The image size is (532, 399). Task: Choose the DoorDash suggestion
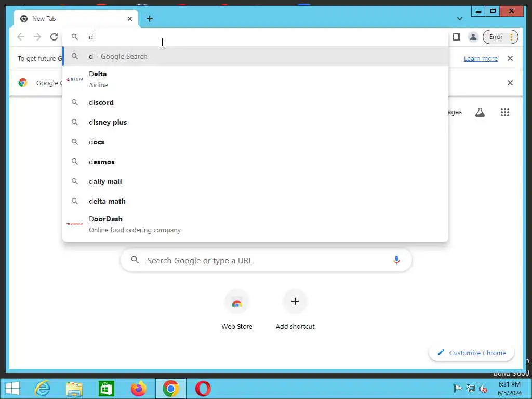[255, 224]
